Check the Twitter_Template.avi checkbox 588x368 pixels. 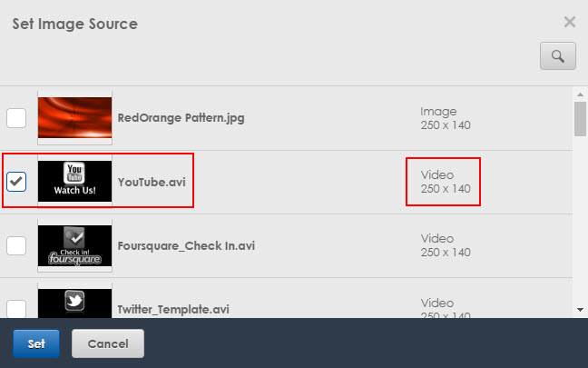click(16, 309)
